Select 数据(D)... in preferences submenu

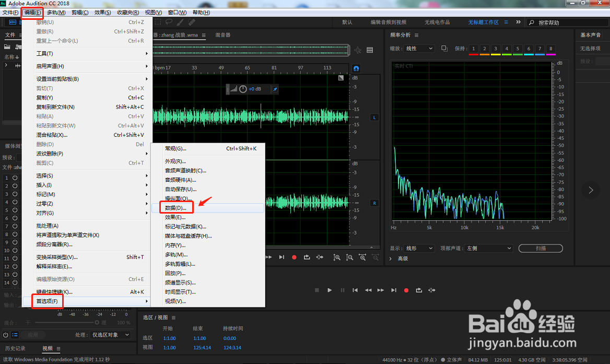click(x=208, y=208)
